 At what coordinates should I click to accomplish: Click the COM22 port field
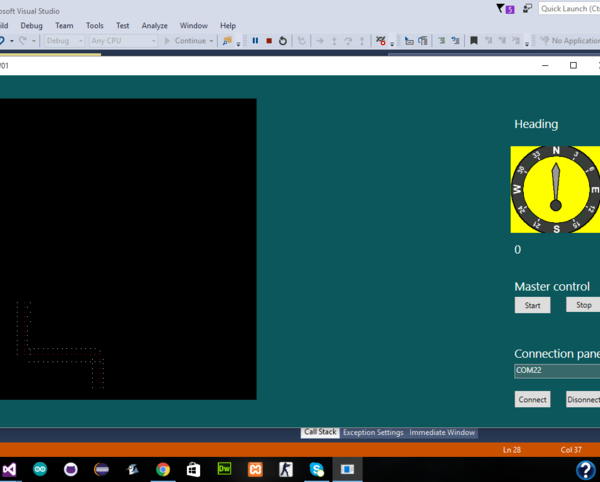click(x=555, y=370)
